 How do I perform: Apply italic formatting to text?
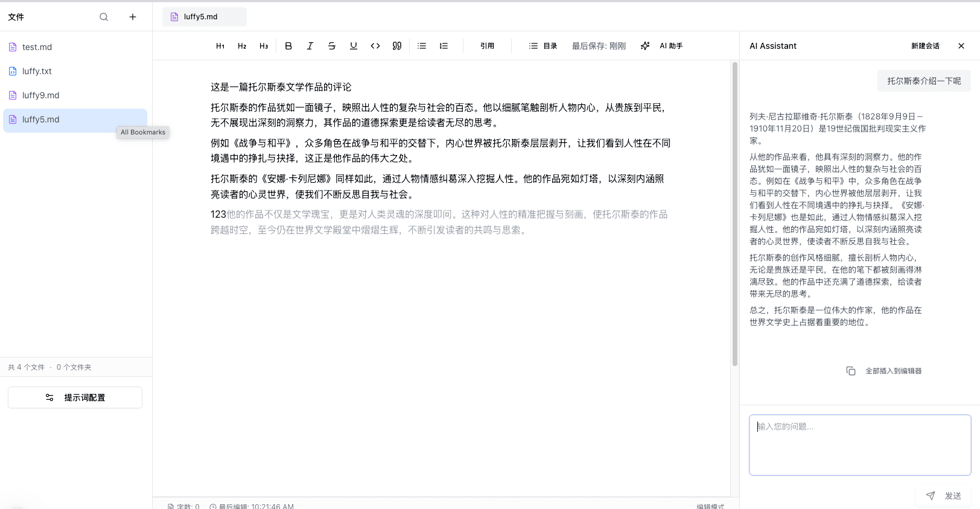pyautogui.click(x=310, y=46)
